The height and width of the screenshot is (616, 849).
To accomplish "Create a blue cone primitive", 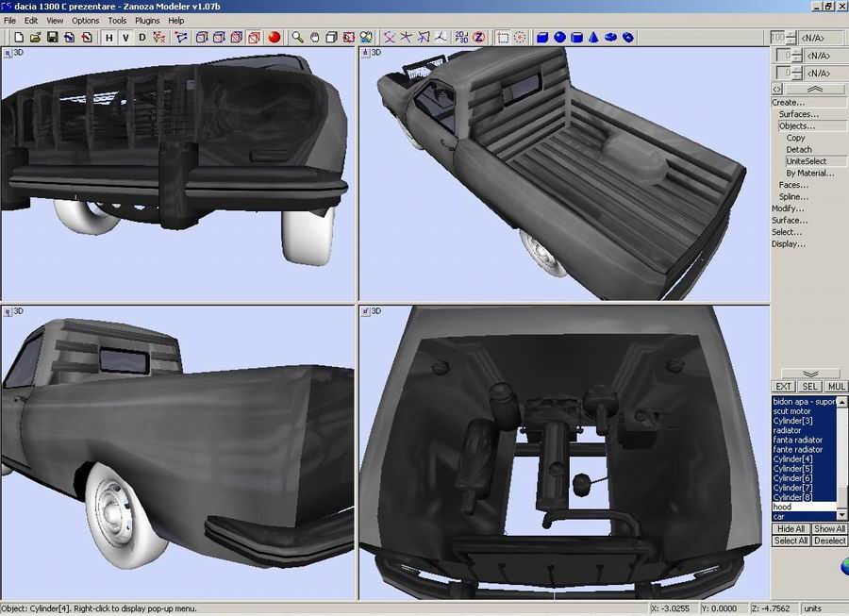I will [x=594, y=38].
